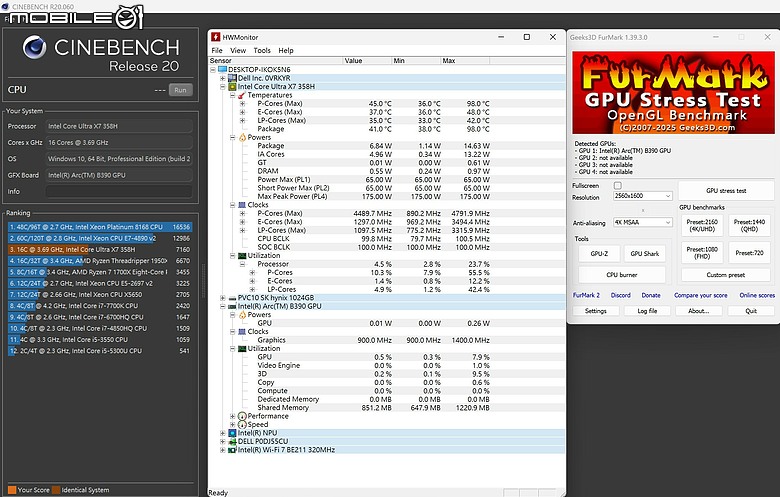The height and width of the screenshot is (497, 780).
Task: Click the Max column header in HWMonitor
Action: (465, 61)
